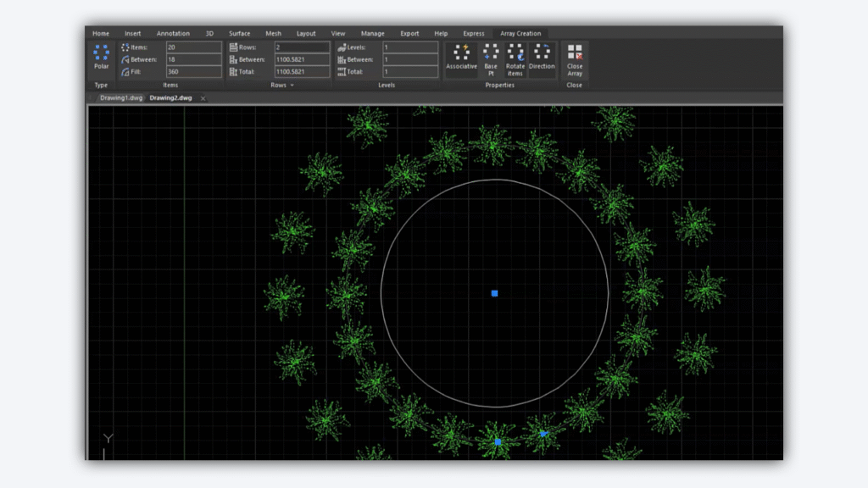Switch to the Drawing1.dwg tab

coord(121,98)
